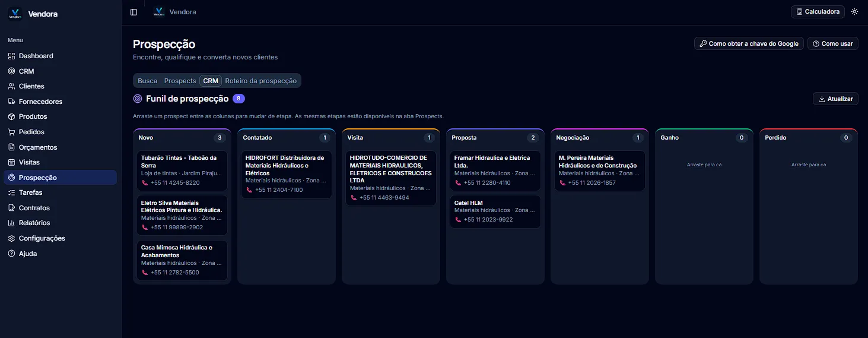Click the phone icon beside +55 11 99899-2902

(x=145, y=228)
